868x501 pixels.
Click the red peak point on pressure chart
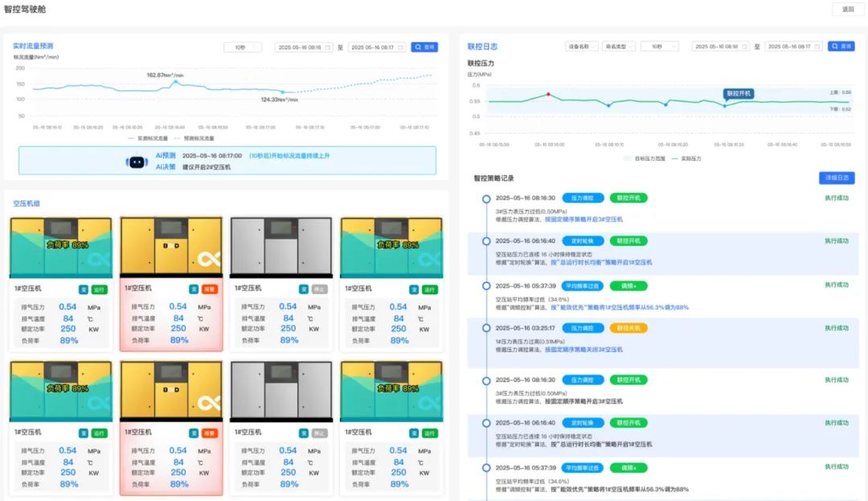549,94
